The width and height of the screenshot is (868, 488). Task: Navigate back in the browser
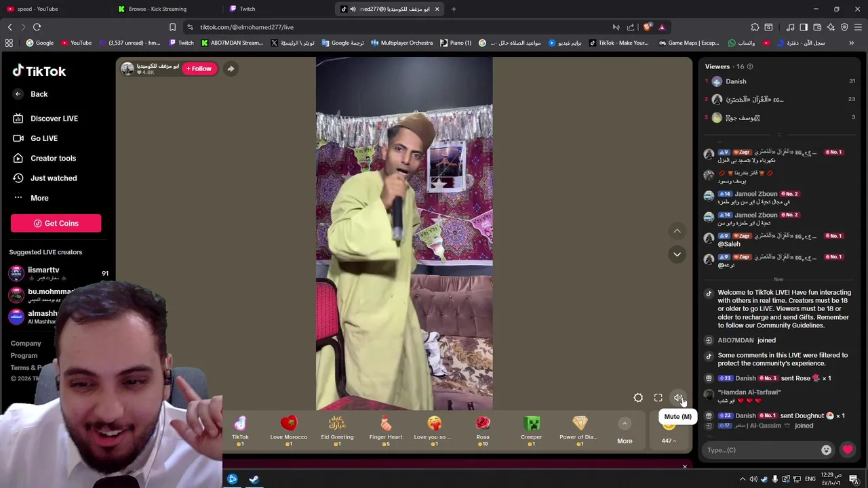pos(10,27)
